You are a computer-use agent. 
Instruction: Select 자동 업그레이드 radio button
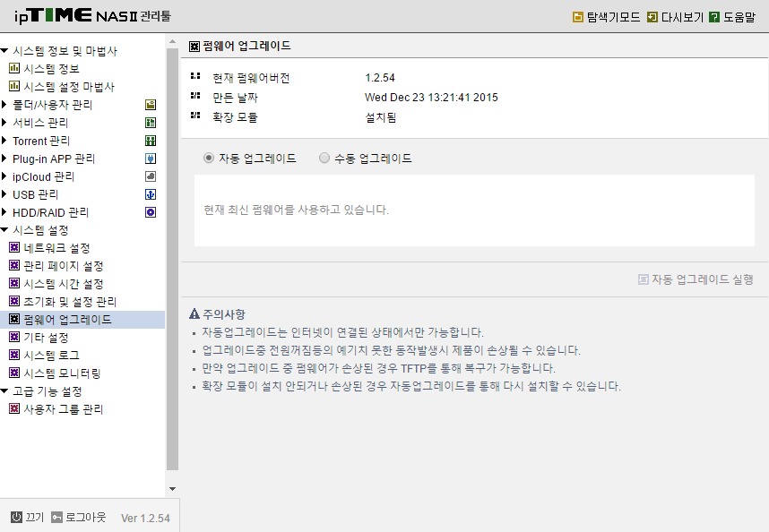pos(209,158)
